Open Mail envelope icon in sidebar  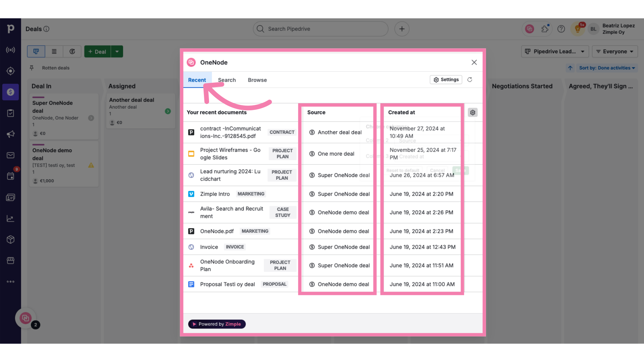[x=10, y=155]
